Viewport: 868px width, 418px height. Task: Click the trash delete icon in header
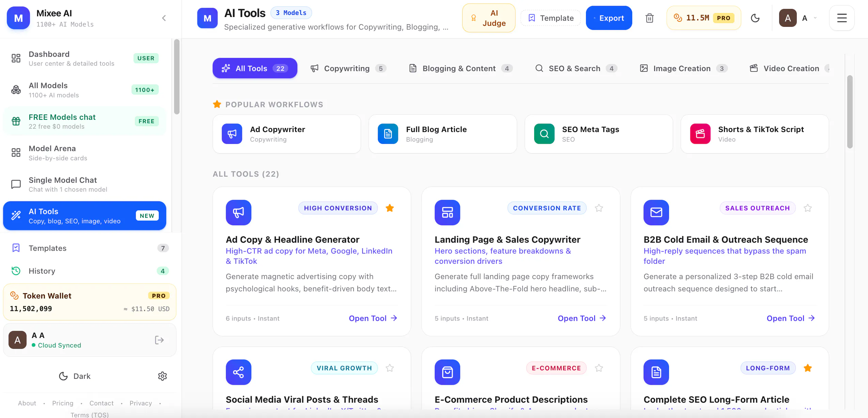tap(649, 18)
